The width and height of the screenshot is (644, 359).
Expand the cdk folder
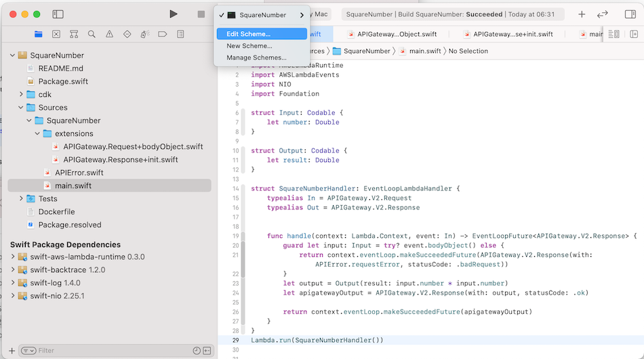(x=21, y=94)
